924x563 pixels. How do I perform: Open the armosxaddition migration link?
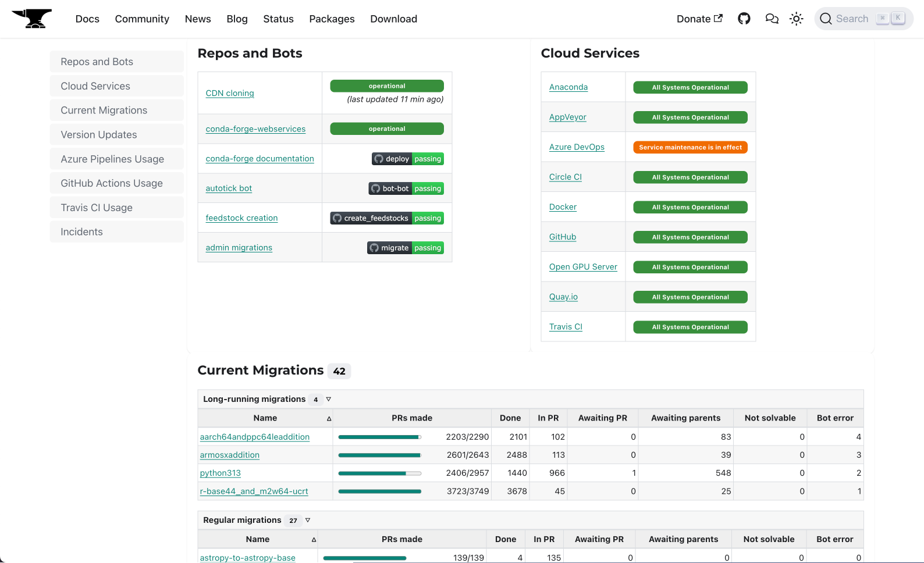tap(229, 455)
